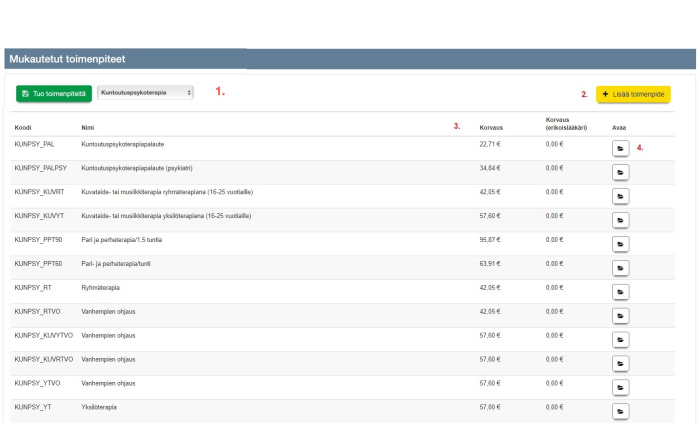Open the KUNPSY_RTVO row folder icon
This screenshot has height=423, width=700.
[x=620, y=316]
